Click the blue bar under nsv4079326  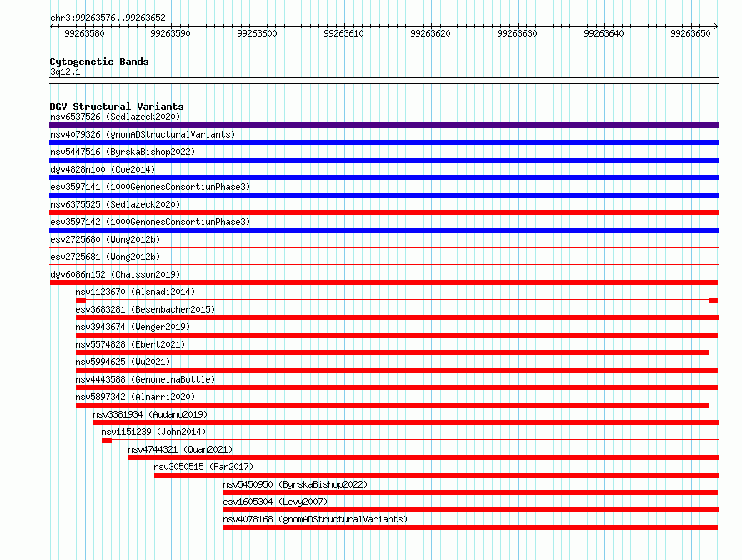(384, 142)
